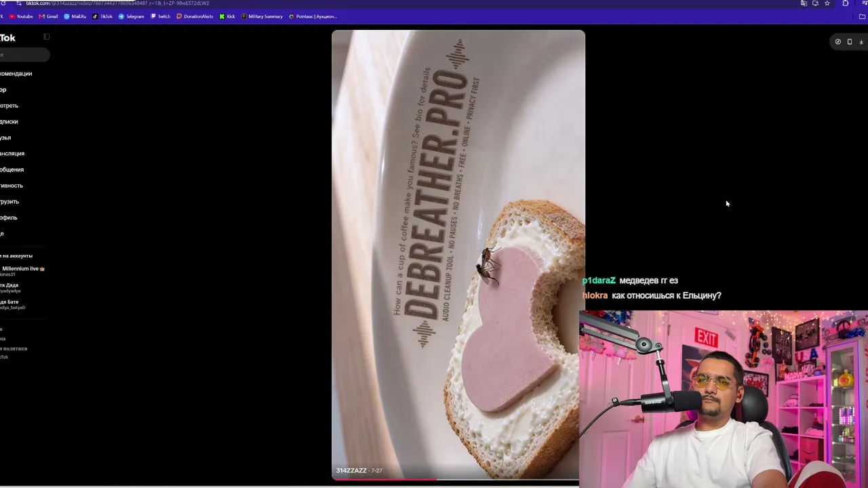This screenshot has height=488, width=868.
Task: Open the 314ZZAZZ author name on video
Action: click(351, 470)
